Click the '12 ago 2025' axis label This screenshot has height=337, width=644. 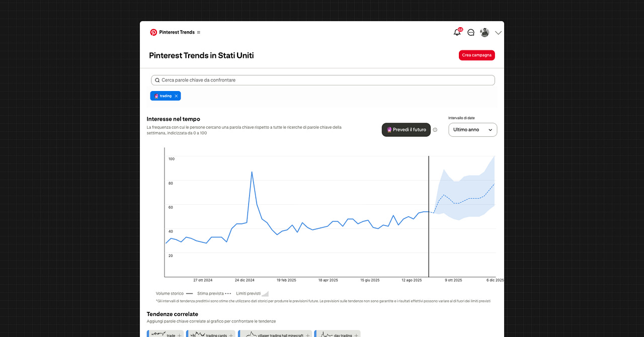[x=412, y=280]
